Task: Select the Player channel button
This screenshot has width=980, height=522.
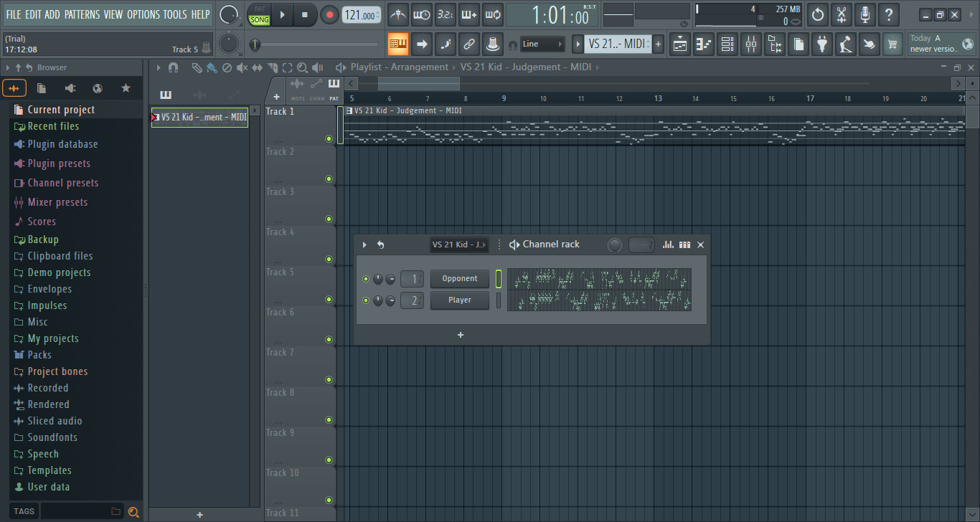Action: click(459, 300)
